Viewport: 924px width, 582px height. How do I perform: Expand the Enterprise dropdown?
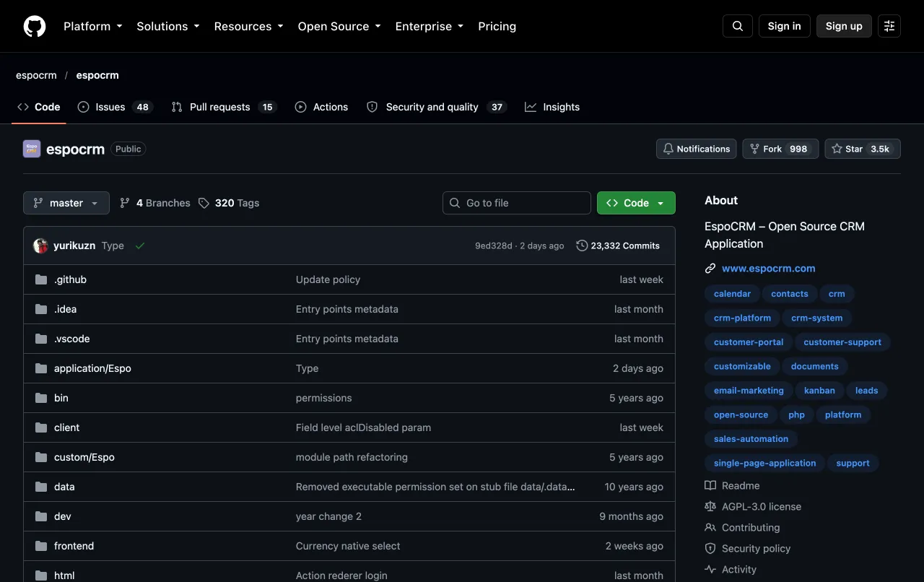point(430,26)
